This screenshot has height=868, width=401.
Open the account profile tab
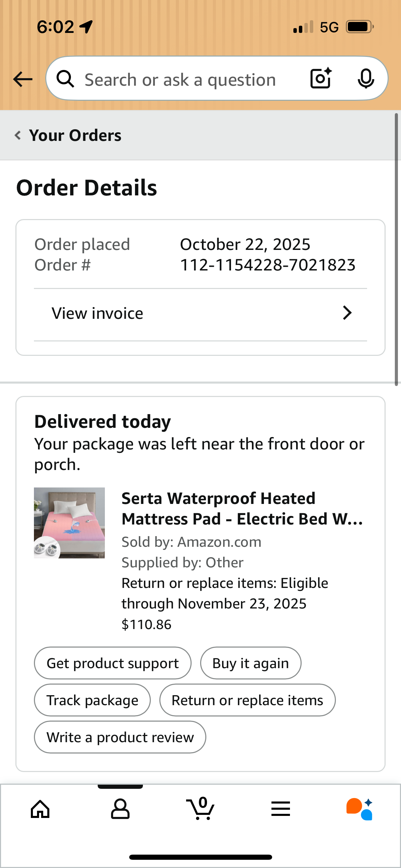click(120, 809)
